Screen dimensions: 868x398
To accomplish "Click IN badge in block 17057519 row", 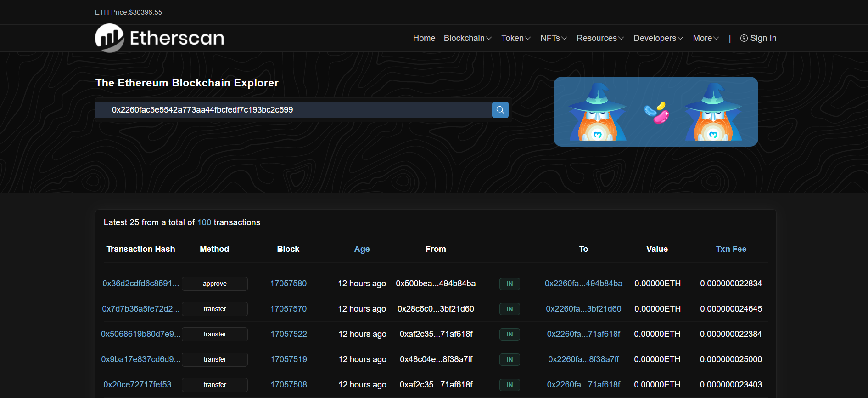I will point(510,359).
